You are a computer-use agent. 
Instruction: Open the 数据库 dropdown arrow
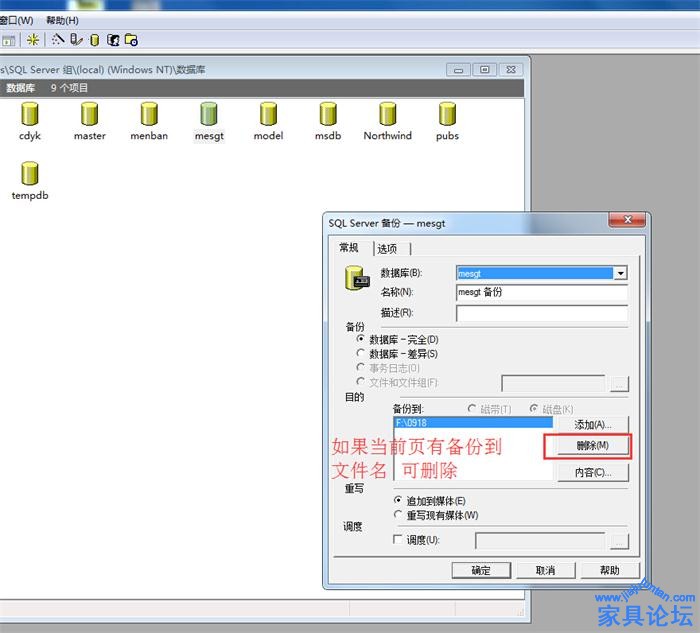(x=621, y=273)
